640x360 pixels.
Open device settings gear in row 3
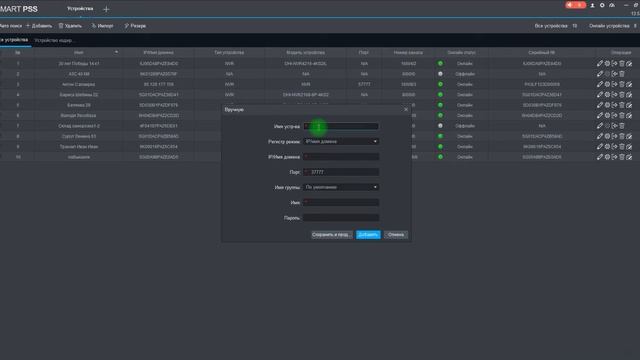(607, 84)
